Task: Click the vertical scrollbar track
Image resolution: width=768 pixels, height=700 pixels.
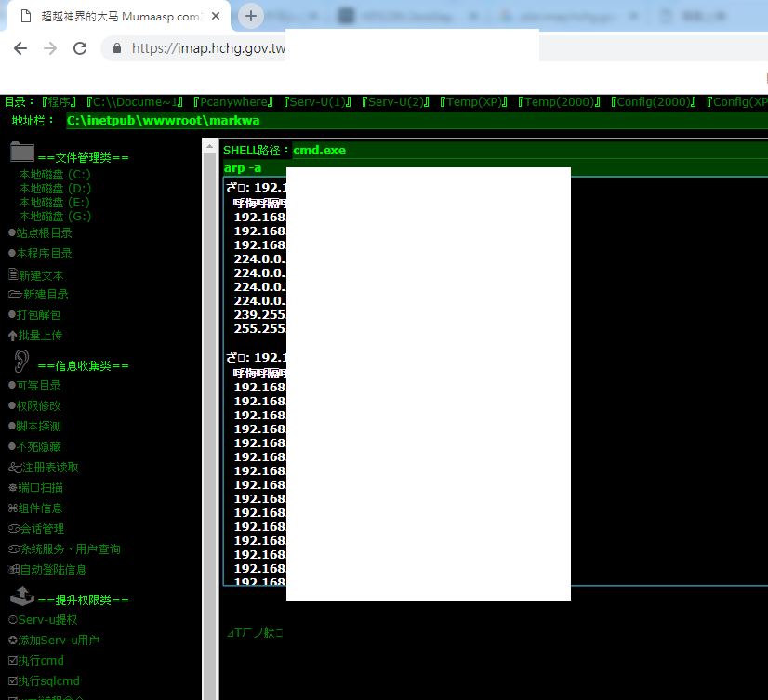Action: click(209, 426)
